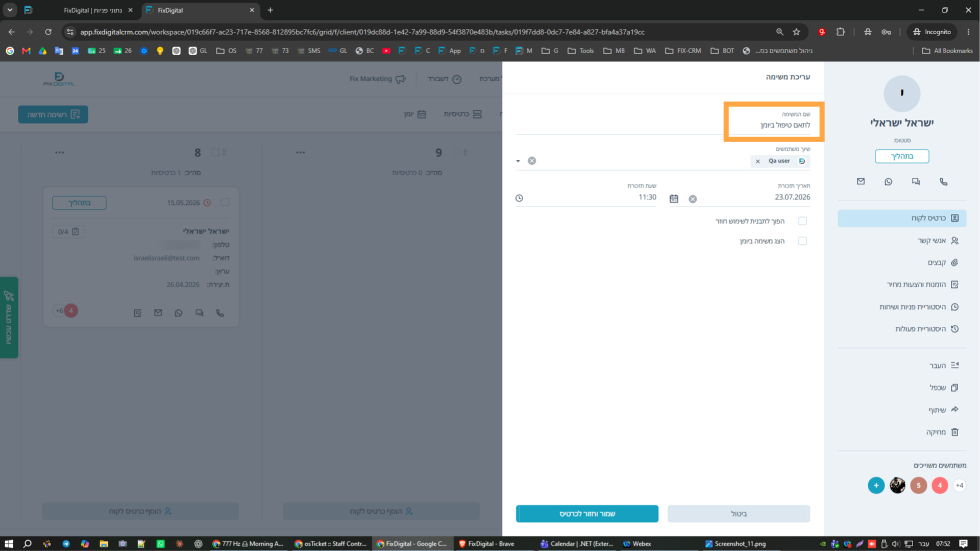Open the calendar date picker icon
980x551 pixels.
[674, 199]
